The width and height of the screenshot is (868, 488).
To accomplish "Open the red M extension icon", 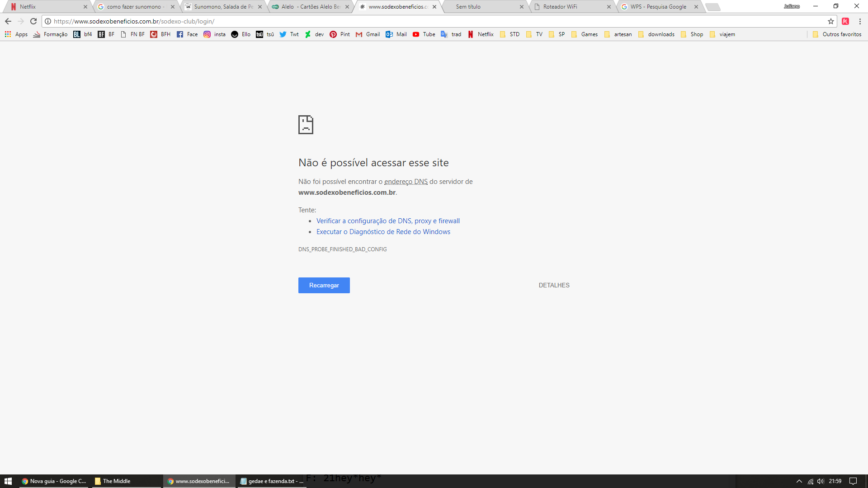I will click(x=845, y=21).
